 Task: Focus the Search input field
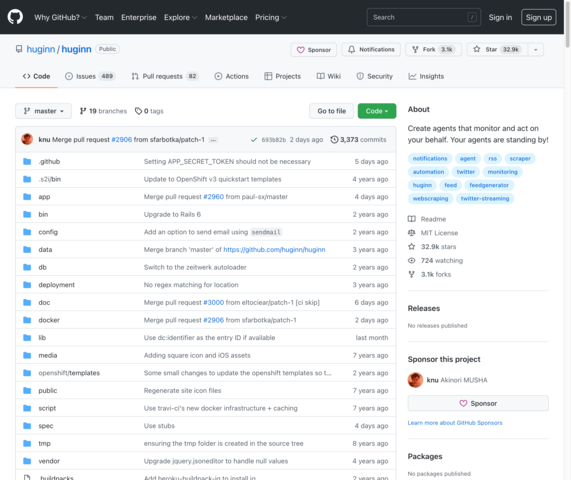(x=424, y=17)
